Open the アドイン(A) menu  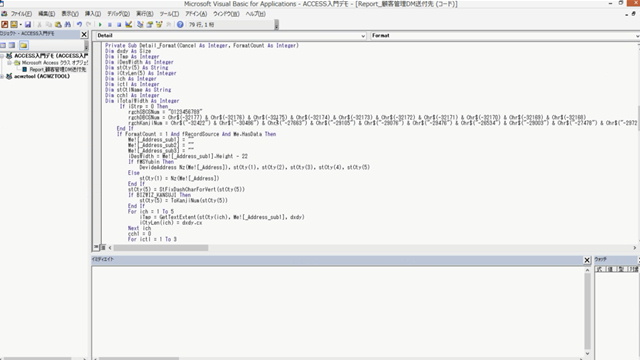tap(196, 14)
